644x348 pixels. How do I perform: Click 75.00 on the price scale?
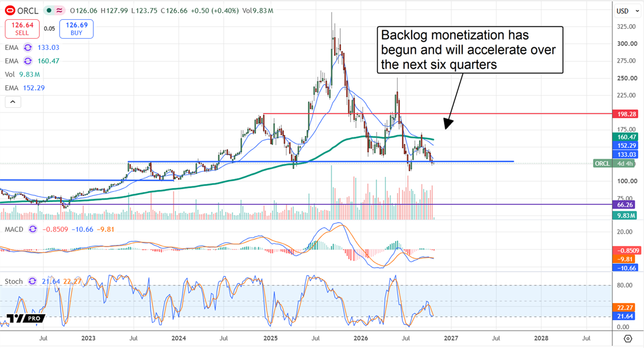pyautogui.click(x=625, y=198)
